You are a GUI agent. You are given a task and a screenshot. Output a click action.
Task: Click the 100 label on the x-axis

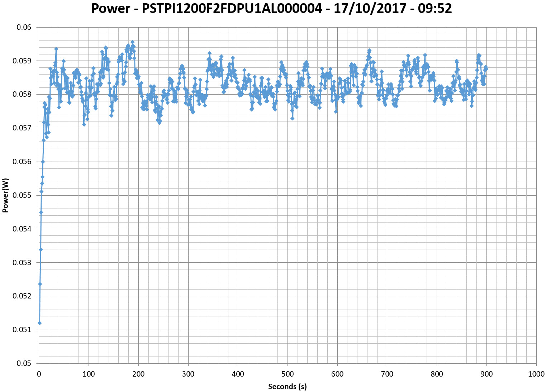click(89, 374)
